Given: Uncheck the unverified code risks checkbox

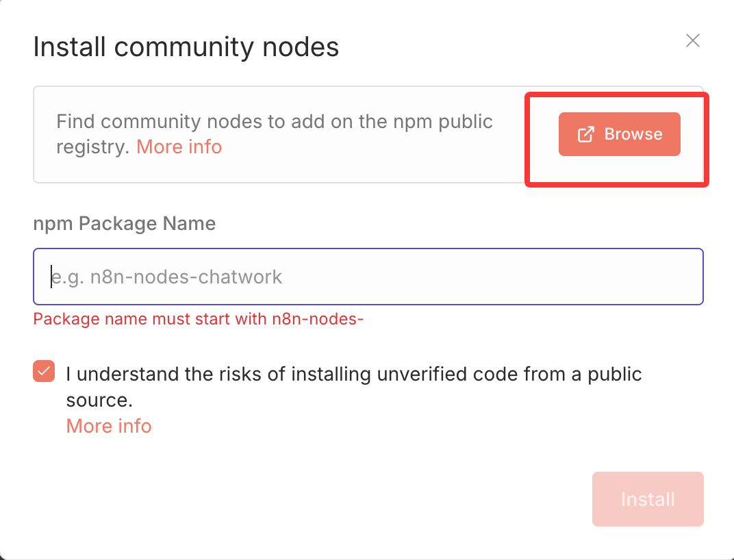Looking at the screenshot, I should [44, 372].
